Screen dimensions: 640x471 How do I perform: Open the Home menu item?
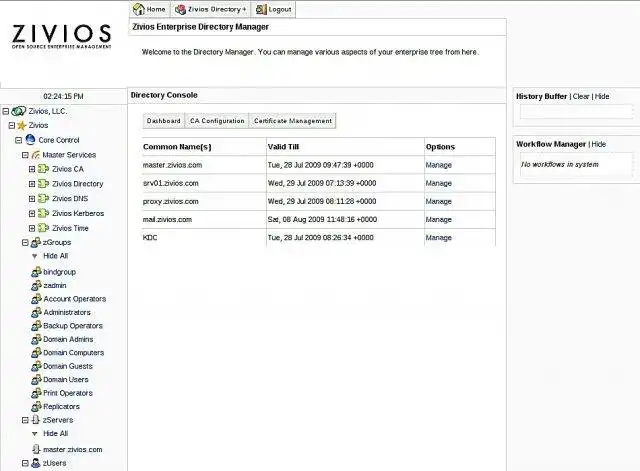(x=150, y=9)
